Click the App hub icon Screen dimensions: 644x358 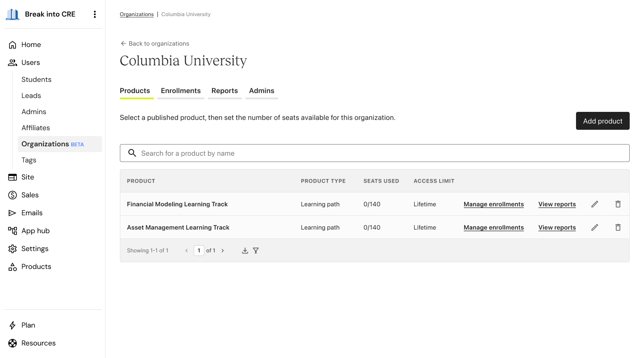tap(13, 231)
